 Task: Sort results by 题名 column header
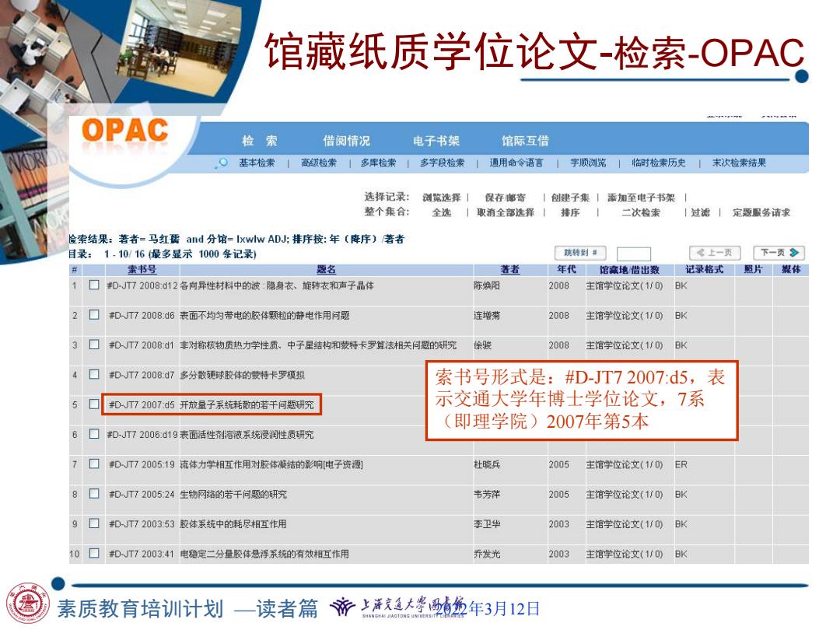click(x=326, y=269)
